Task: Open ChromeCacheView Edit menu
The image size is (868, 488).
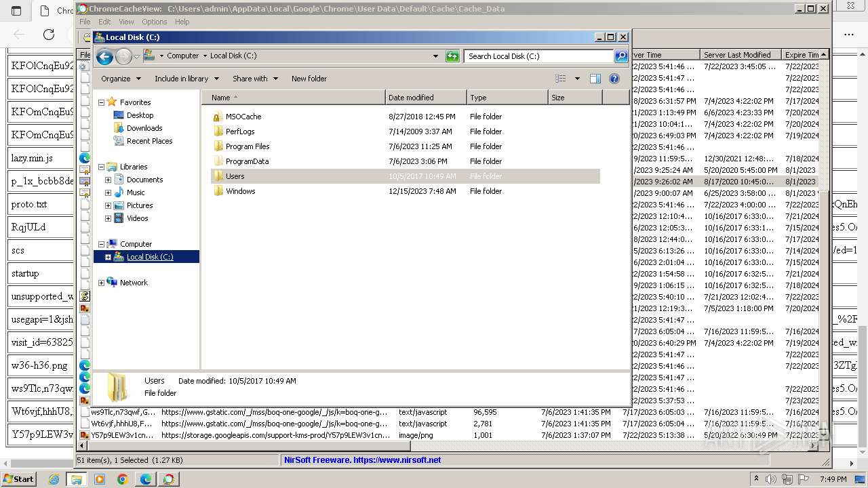Action: click(104, 22)
